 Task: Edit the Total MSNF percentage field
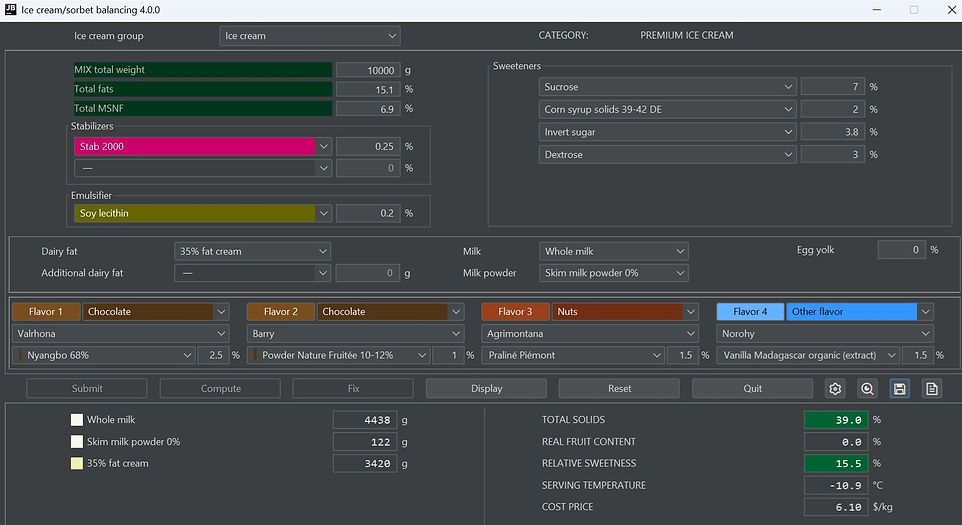tap(368, 109)
